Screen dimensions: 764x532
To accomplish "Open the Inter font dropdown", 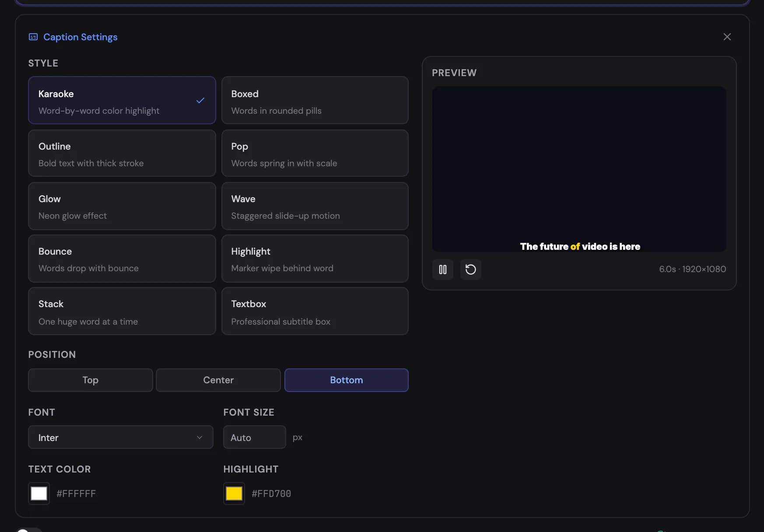I will 120,437.
